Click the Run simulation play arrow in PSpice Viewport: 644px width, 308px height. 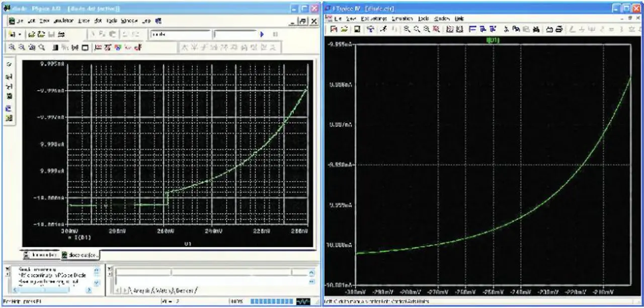[x=262, y=34]
